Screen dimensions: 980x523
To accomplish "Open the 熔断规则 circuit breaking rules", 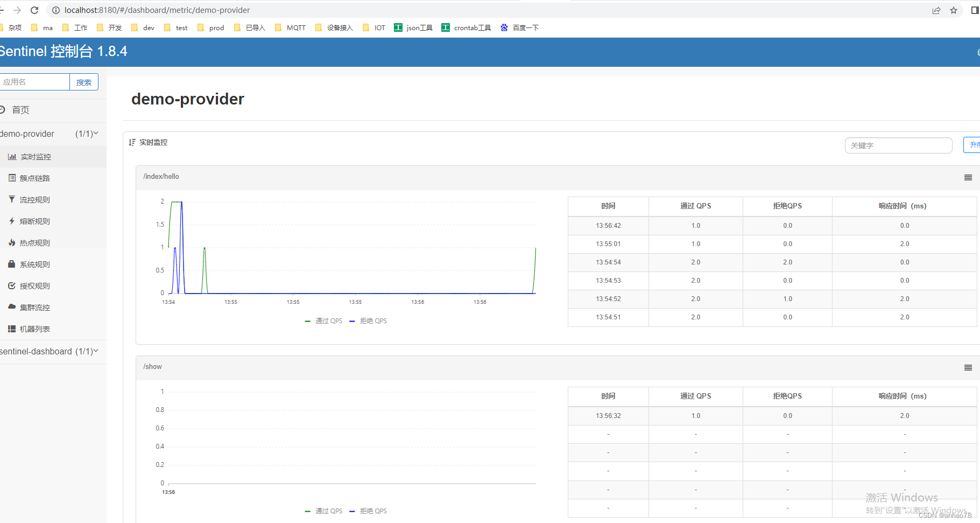I will tap(34, 221).
